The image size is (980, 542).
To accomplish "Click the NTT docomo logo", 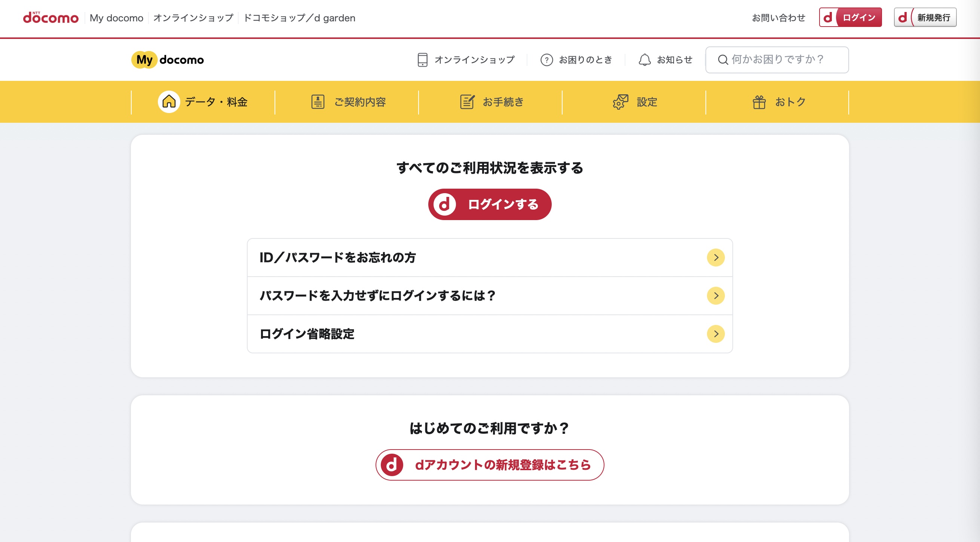I will coord(50,18).
